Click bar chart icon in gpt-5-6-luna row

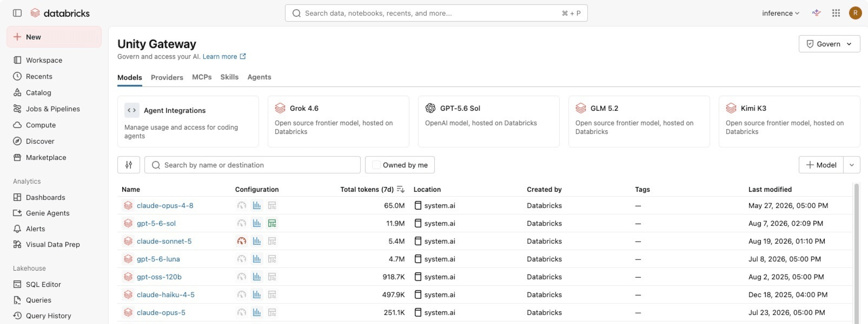[x=257, y=259]
